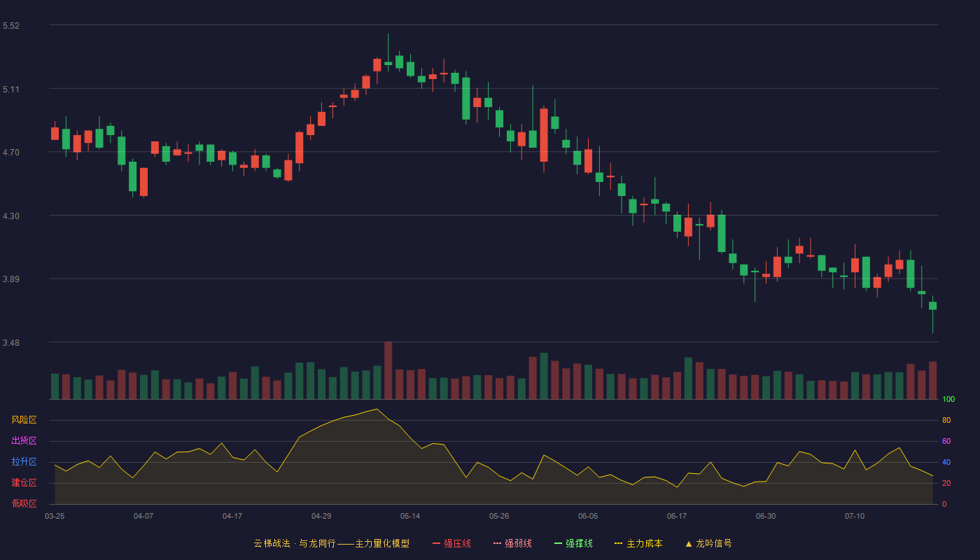Click the red 强压线 legend line marker
The height and width of the screenshot is (560, 980).
coord(436,543)
